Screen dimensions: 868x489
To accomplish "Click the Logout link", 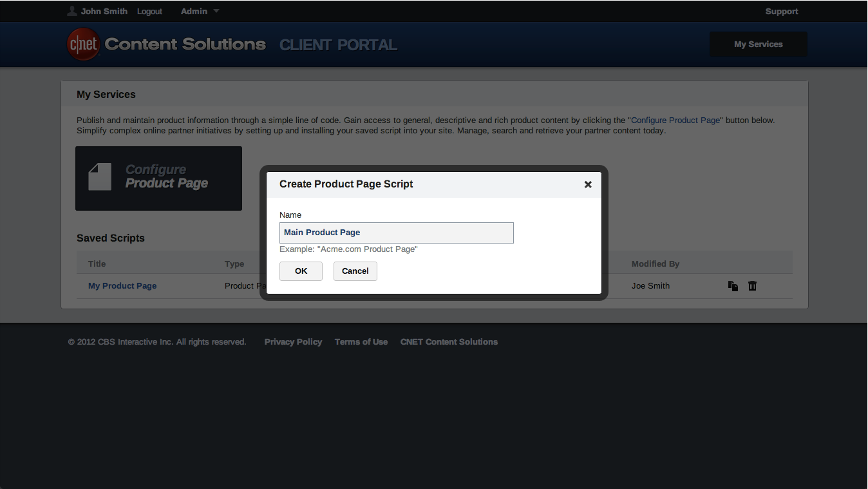I will tap(149, 12).
